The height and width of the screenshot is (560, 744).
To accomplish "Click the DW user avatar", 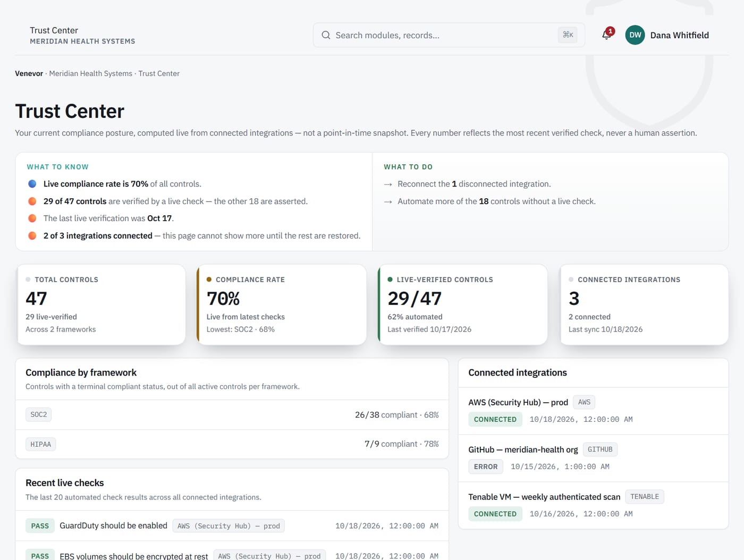I will point(635,35).
